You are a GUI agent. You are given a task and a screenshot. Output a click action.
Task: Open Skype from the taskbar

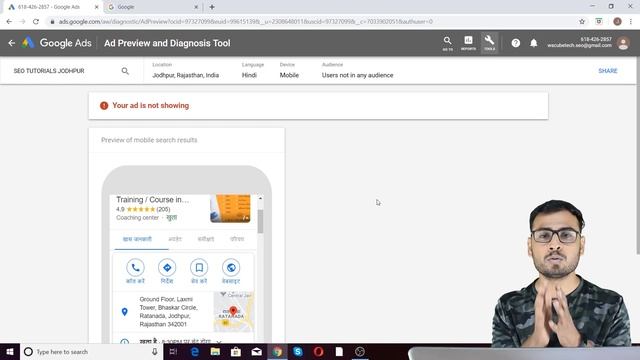pos(298,351)
